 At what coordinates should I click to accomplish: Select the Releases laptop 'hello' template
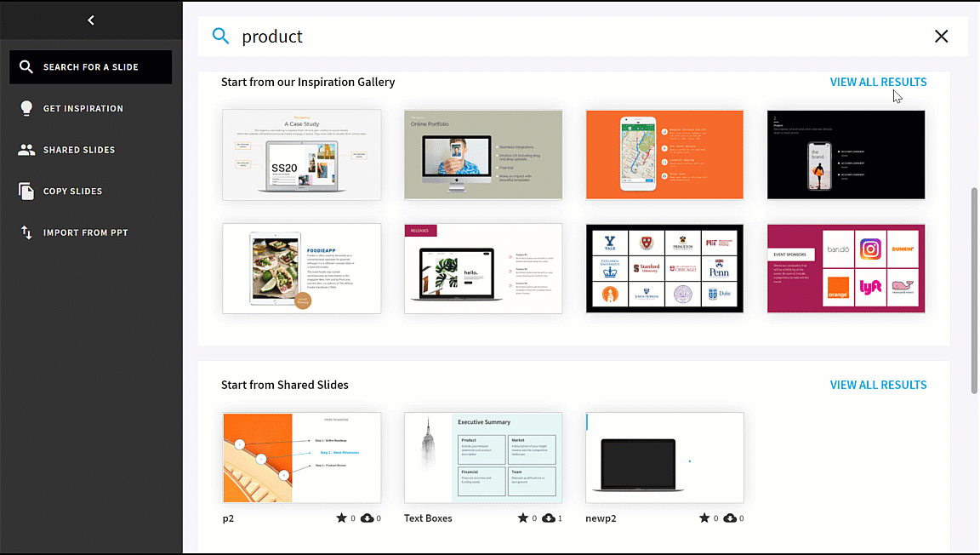coord(483,268)
